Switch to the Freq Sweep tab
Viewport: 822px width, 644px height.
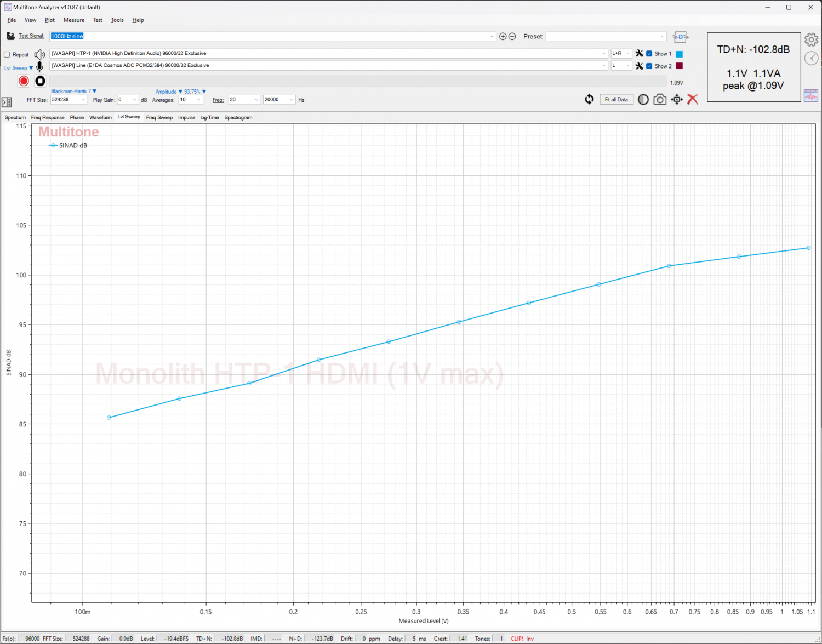[x=159, y=118]
